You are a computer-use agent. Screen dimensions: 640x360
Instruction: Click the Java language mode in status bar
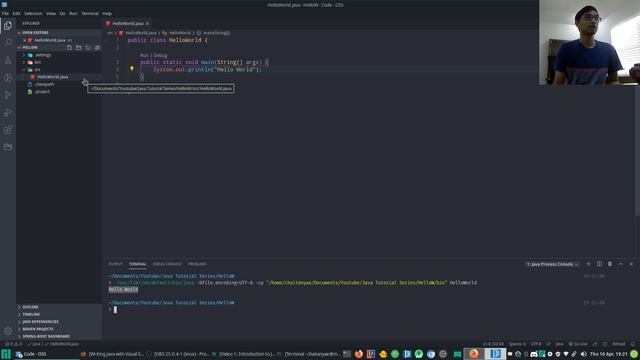559,344
